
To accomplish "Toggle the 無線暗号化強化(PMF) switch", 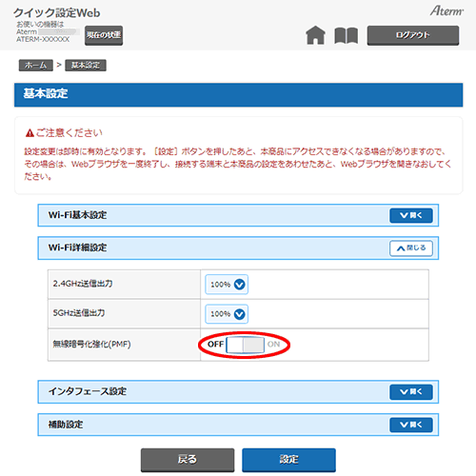I will point(245,345).
